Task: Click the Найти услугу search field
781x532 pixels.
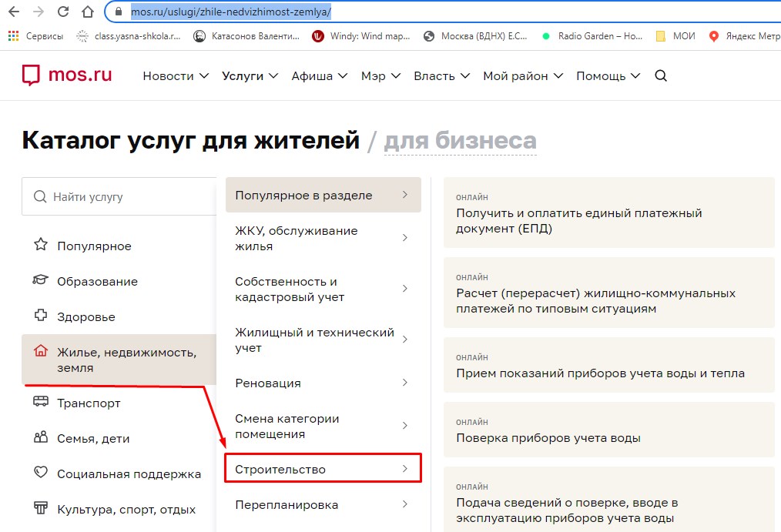Action: (x=119, y=196)
